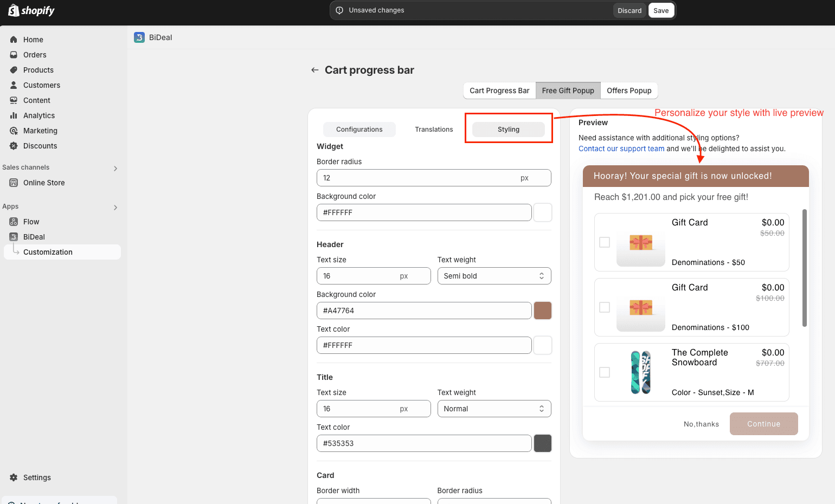Image resolution: width=835 pixels, height=504 pixels.
Task: Click the #535353 hex color field
Action: [x=424, y=443]
